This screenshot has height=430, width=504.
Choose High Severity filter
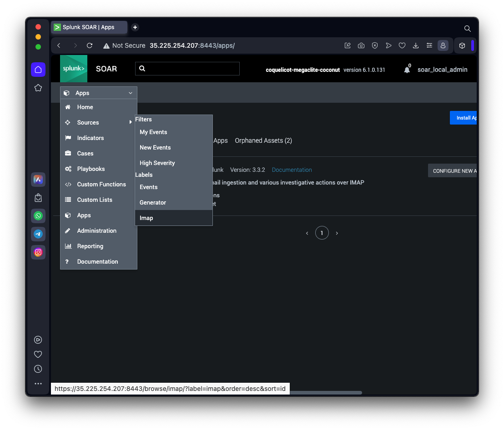coord(157,163)
